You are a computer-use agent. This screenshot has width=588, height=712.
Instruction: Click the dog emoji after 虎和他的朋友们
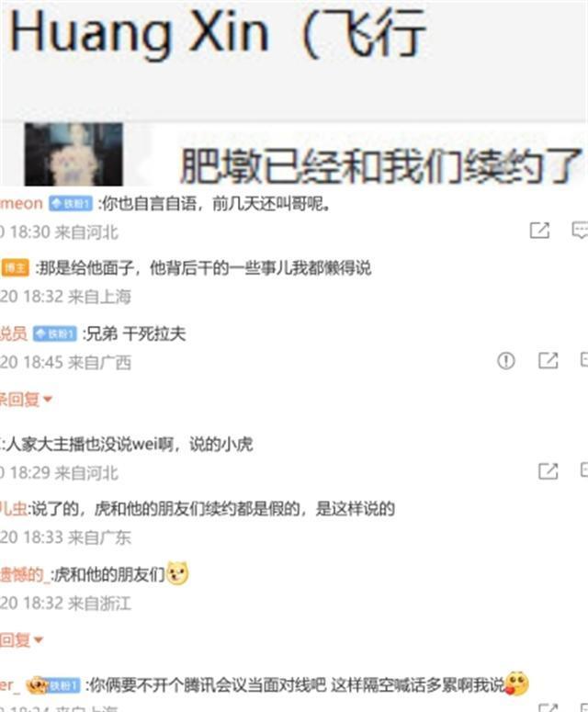177,573
